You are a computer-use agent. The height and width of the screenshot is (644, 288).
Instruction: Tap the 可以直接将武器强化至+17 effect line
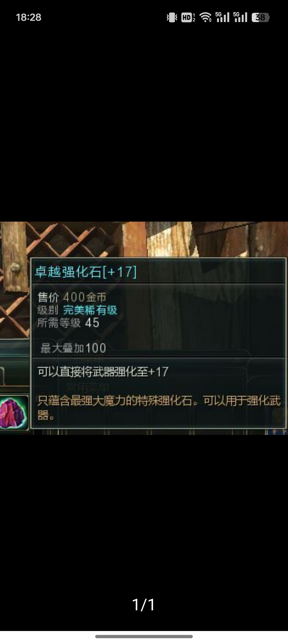pyautogui.click(x=103, y=372)
